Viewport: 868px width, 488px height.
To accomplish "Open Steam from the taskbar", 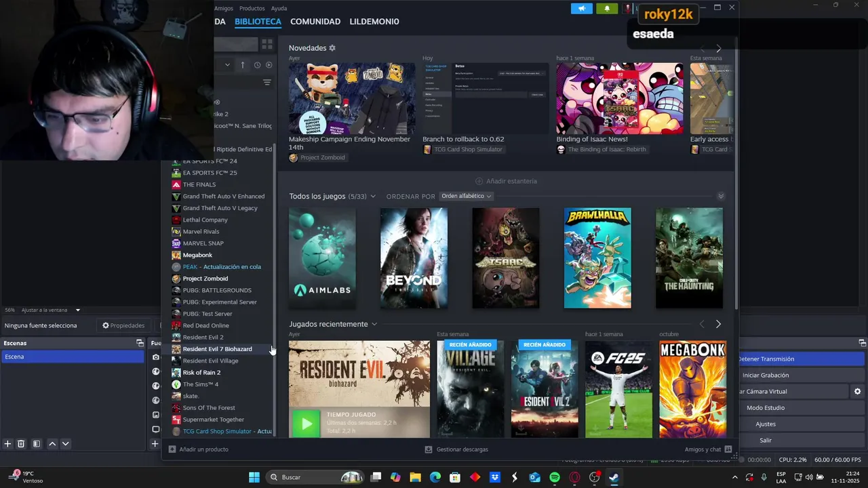I will pos(614,477).
